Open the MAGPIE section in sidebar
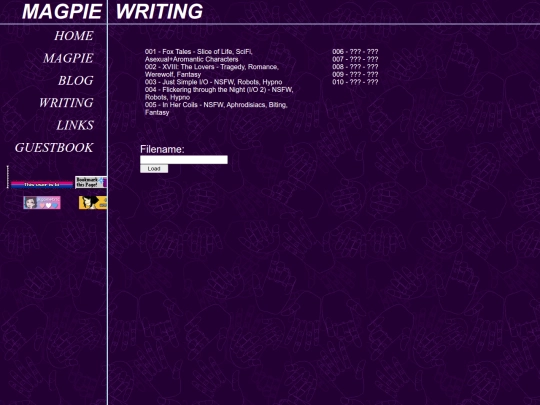This screenshot has height=405, width=540. pos(68,58)
